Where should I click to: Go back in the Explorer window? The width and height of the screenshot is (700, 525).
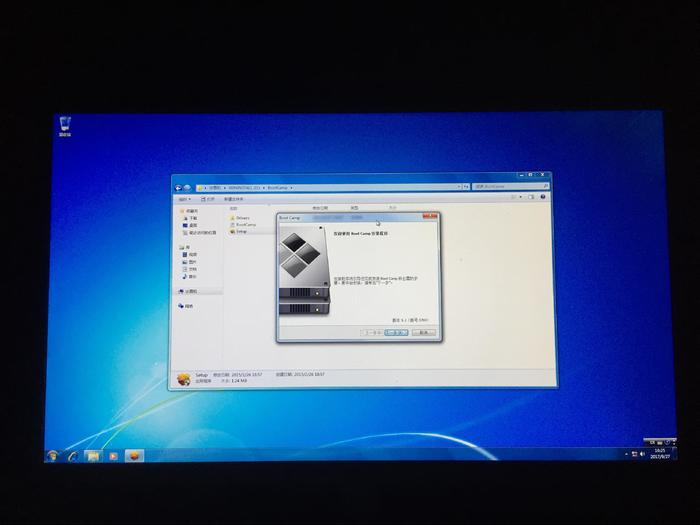(179, 188)
